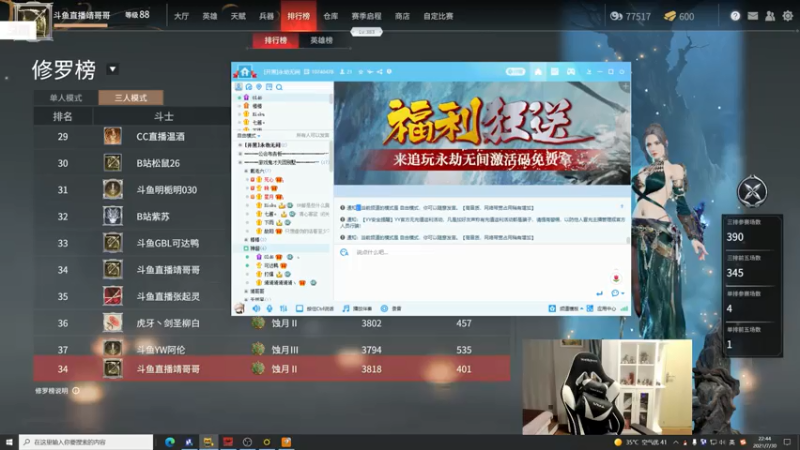
Task: Click the emoji search icon beside chat input
Action: (x=344, y=252)
